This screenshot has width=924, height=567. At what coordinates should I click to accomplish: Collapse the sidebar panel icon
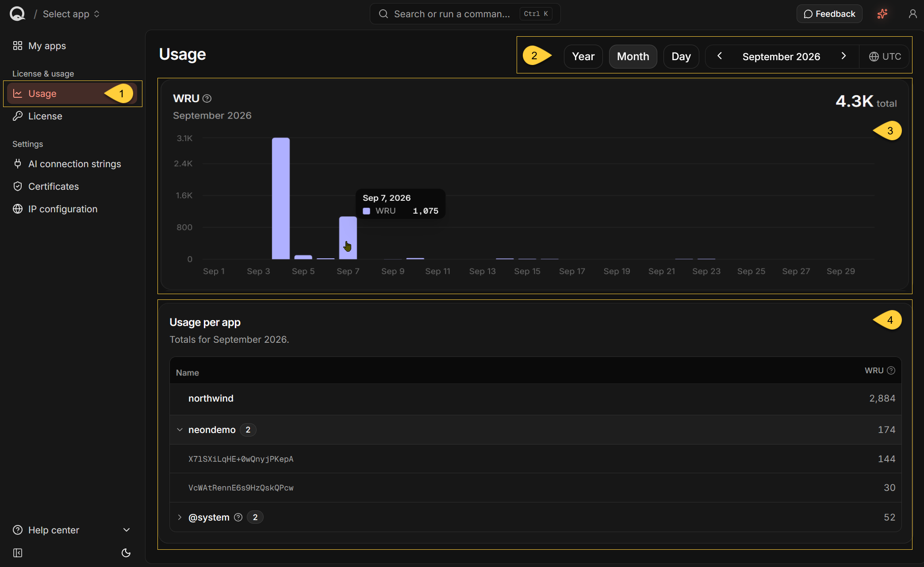pos(18,553)
